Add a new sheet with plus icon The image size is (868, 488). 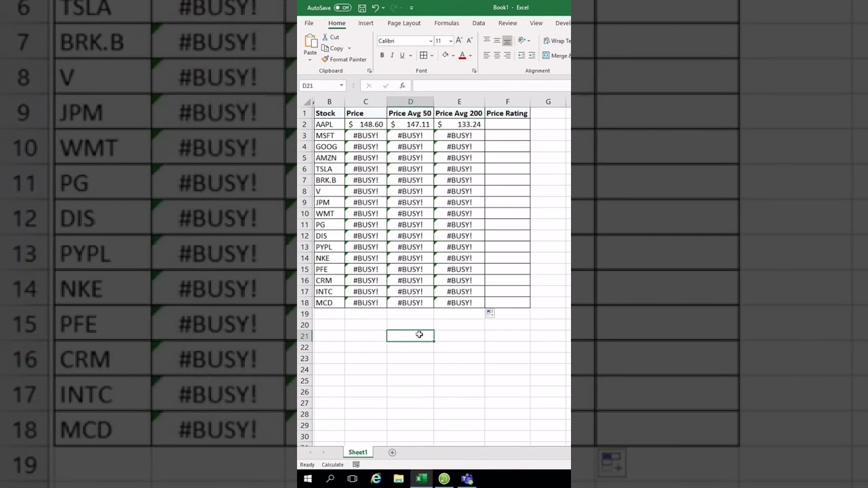point(392,452)
